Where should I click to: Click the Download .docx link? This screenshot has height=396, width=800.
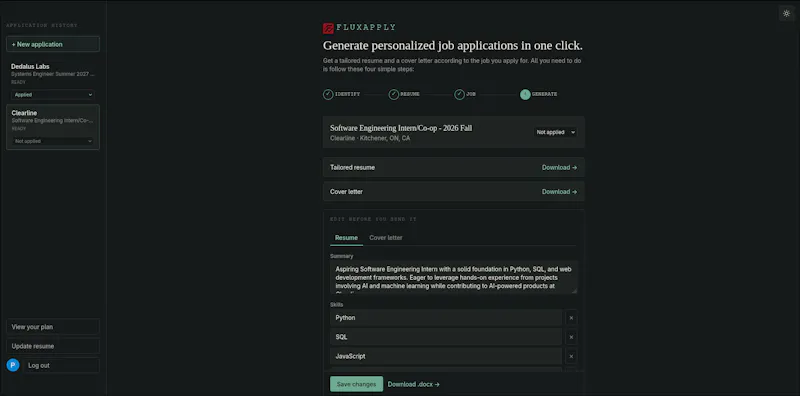pos(413,384)
